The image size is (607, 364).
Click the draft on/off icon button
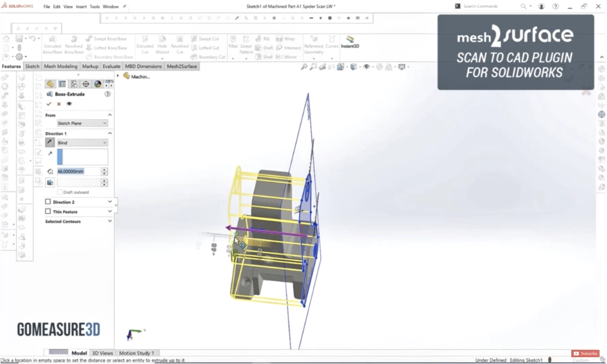[50, 183]
